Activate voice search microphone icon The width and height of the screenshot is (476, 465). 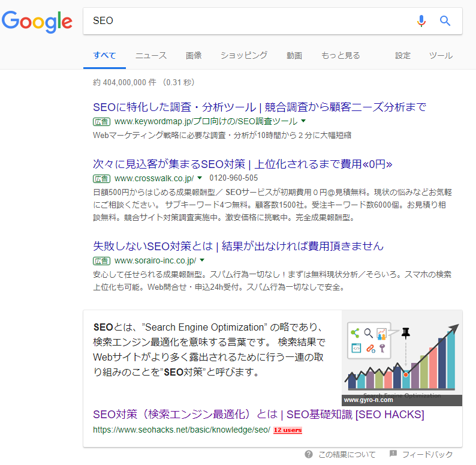421,20
